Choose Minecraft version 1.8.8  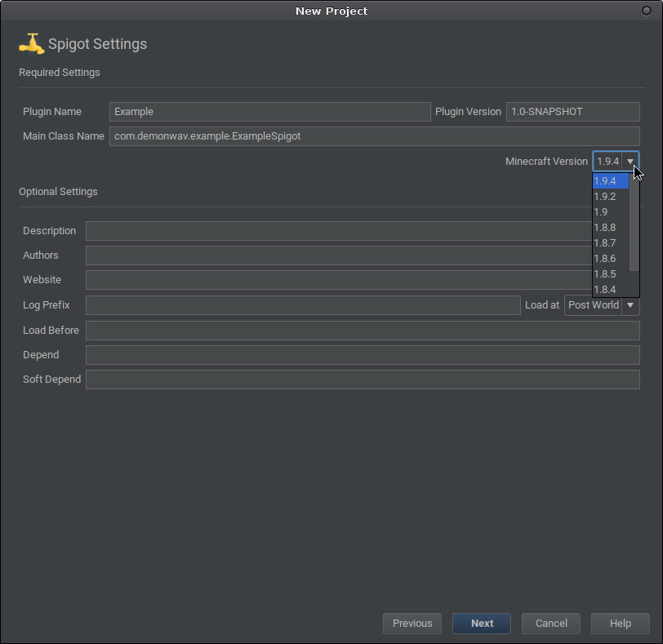(x=610, y=228)
